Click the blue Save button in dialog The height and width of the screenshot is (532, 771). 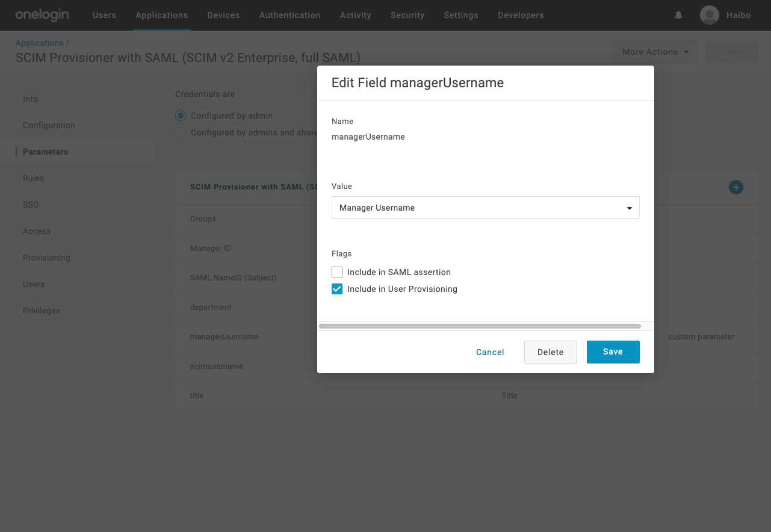(x=613, y=352)
